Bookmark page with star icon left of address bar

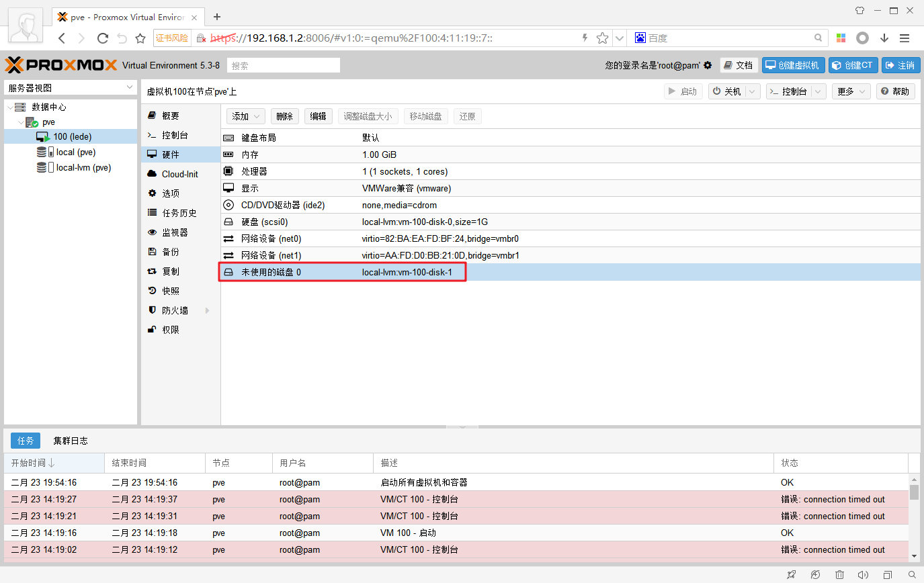[140, 38]
